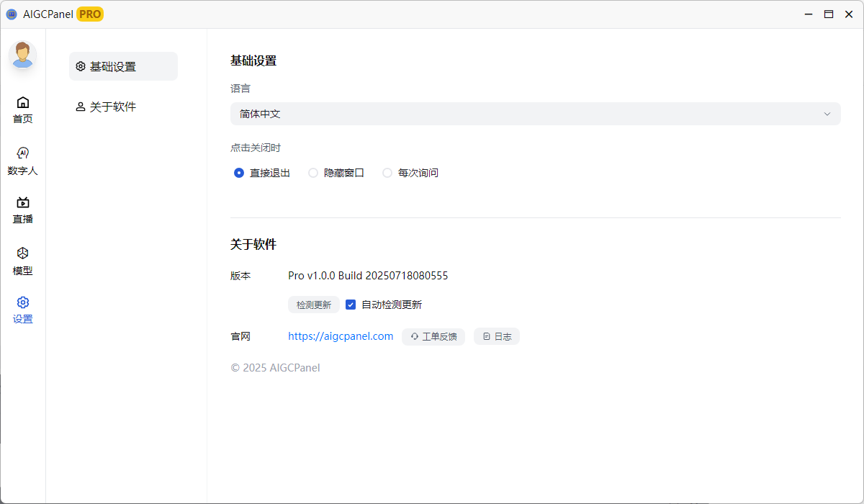Open the user avatar profile
This screenshot has height=504, width=864.
(x=22, y=55)
